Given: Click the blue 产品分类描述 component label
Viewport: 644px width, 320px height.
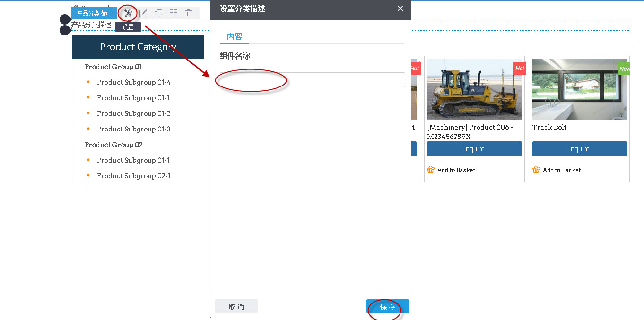Looking at the screenshot, I should (x=94, y=13).
